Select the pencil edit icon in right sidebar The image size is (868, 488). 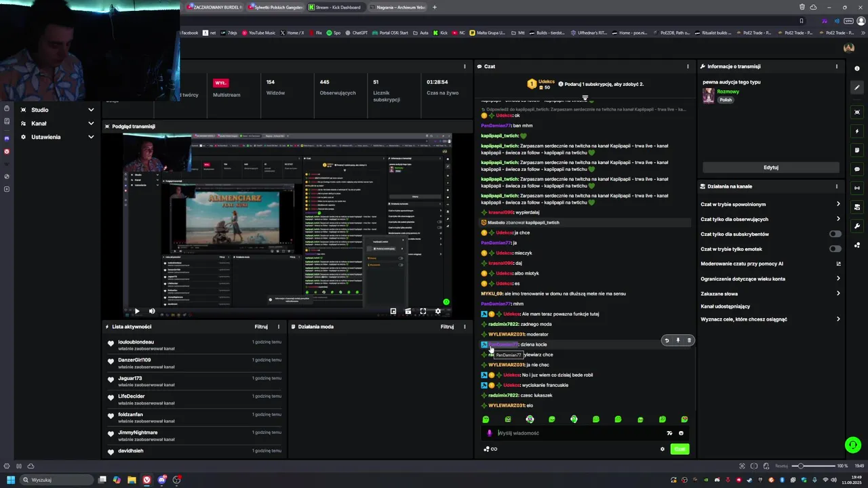(x=857, y=87)
